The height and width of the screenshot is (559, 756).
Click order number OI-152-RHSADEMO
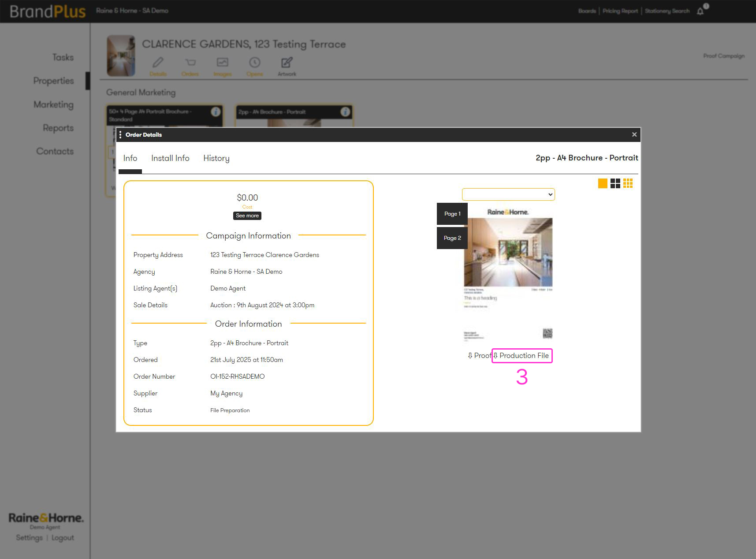tap(238, 376)
